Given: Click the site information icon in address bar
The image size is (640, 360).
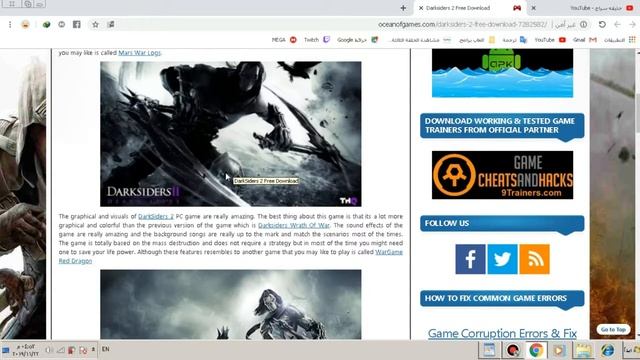Looking at the screenshot, I should click(584, 24).
